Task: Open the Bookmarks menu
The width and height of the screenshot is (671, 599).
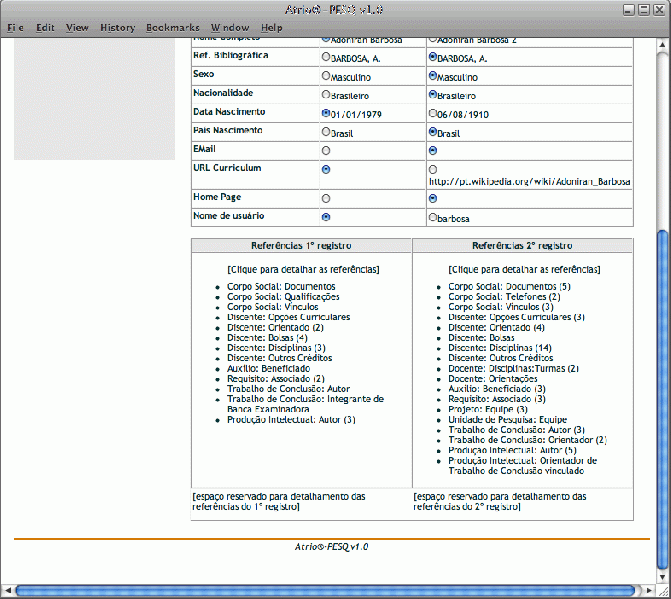Action: pos(172,27)
